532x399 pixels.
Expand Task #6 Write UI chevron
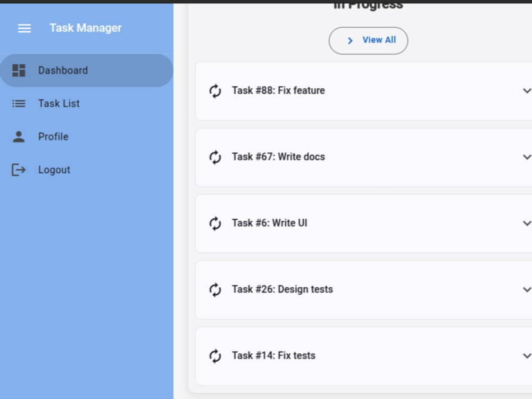[x=527, y=223]
